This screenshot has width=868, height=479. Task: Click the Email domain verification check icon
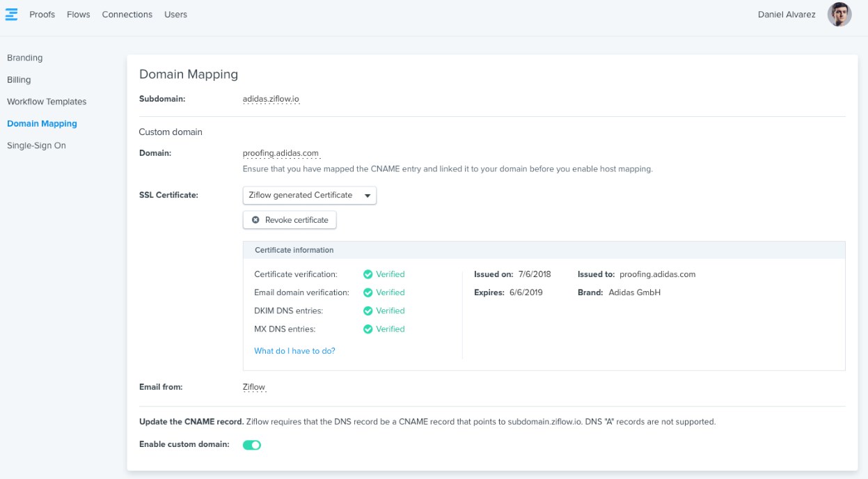click(368, 292)
